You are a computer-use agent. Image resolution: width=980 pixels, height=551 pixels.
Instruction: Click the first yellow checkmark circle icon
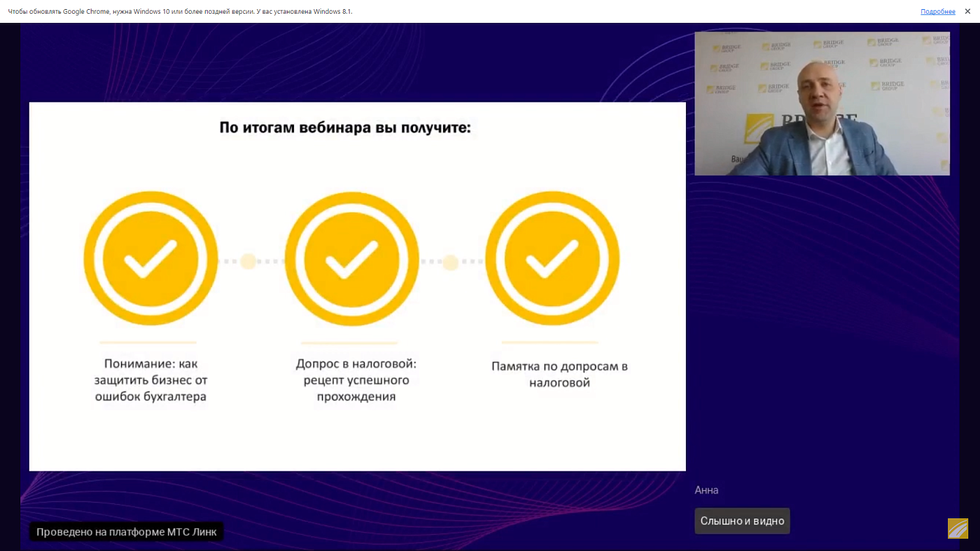(x=150, y=259)
